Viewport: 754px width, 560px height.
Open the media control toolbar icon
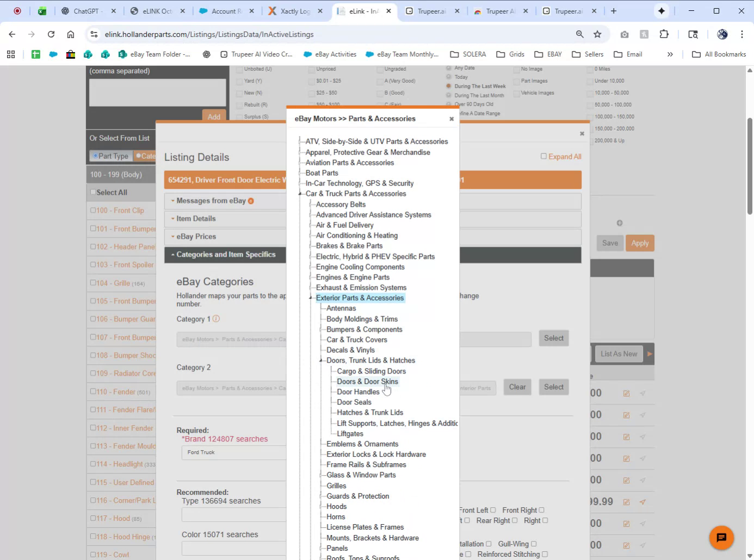click(x=693, y=34)
